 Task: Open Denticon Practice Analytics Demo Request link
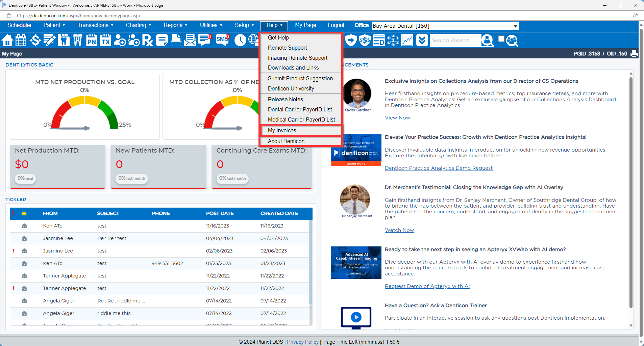click(x=439, y=168)
